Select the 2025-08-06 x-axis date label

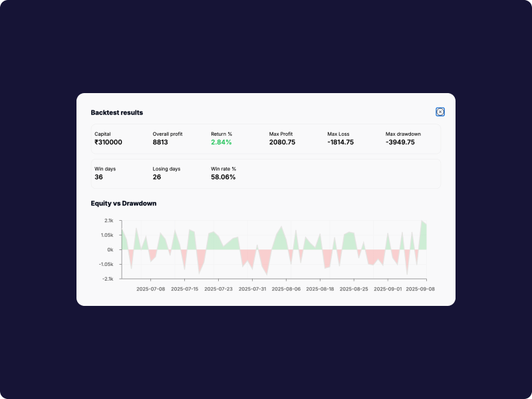pyautogui.click(x=286, y=289)
